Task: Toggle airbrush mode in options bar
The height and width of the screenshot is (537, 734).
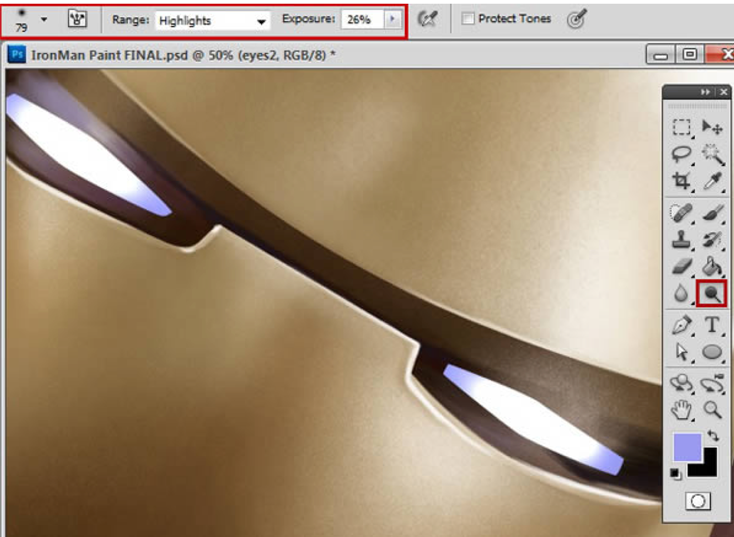Action: (427, 19)
